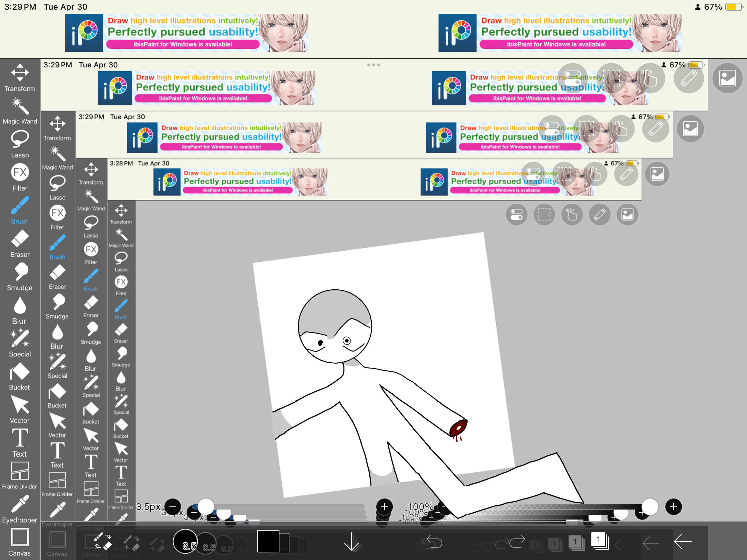Open the layers panel showing 1 layer
Image resolution: width=747 pixels, height=560 pixels.
(x=600, y=541)
